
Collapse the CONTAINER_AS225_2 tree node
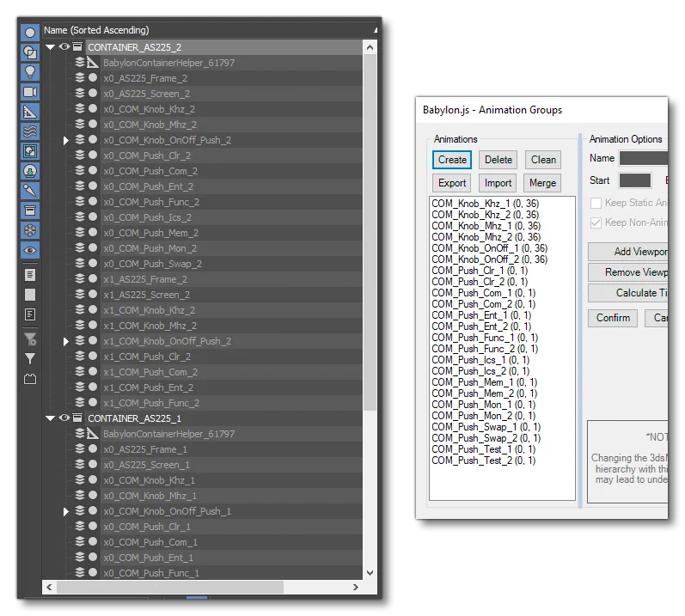pyautogui.click(x=50, y=46)
